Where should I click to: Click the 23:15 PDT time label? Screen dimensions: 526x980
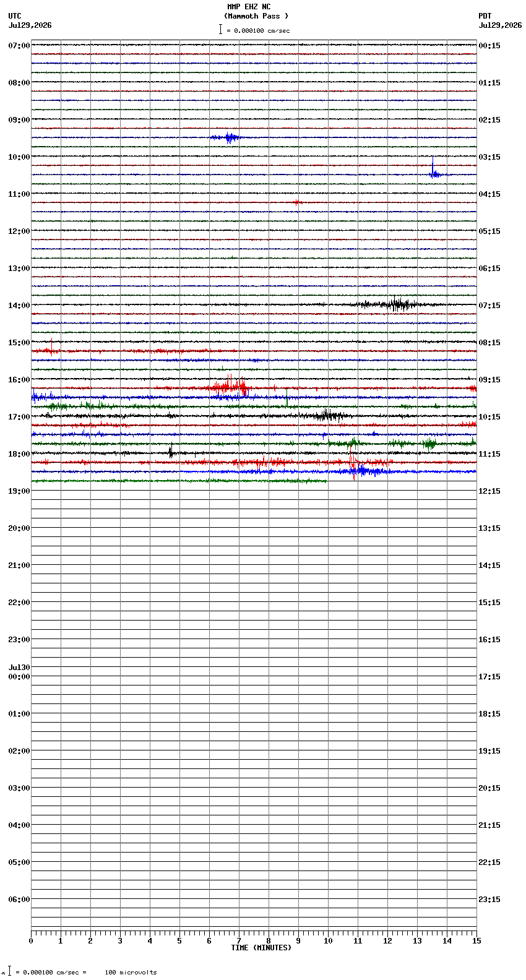click(x=489, y=900)
